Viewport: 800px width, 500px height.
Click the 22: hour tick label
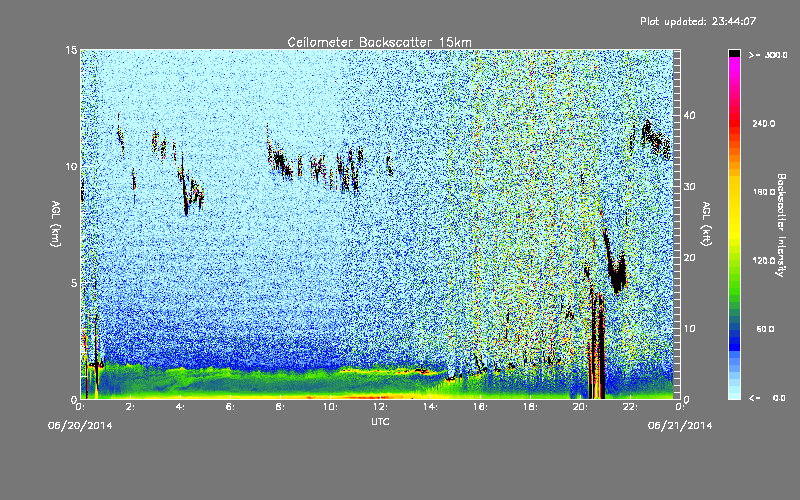(630, 407)
